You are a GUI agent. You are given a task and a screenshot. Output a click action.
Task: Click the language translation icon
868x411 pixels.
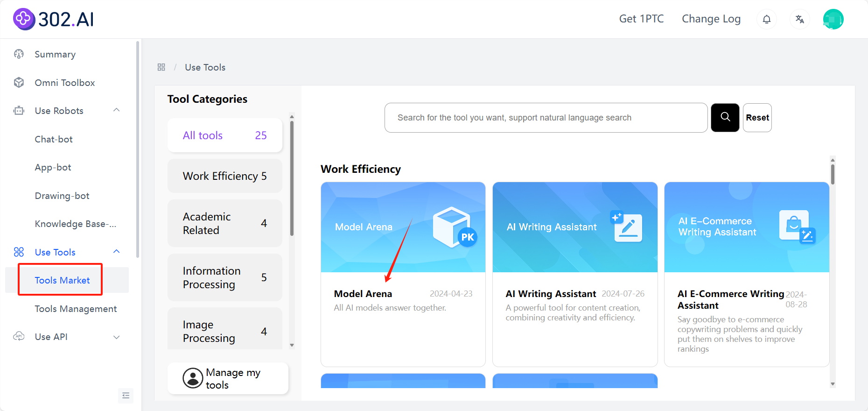point(800,19)
